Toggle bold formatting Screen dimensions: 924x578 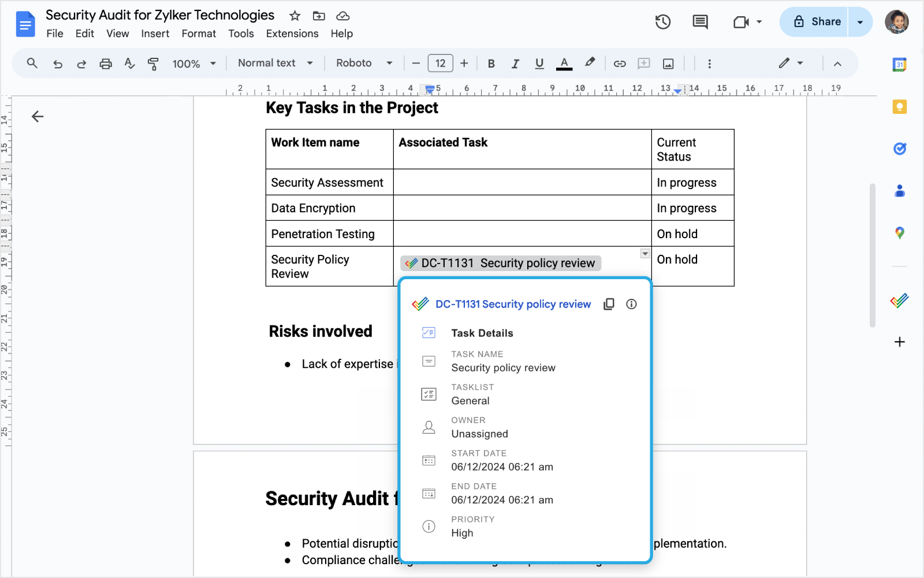tap(491, 64)
